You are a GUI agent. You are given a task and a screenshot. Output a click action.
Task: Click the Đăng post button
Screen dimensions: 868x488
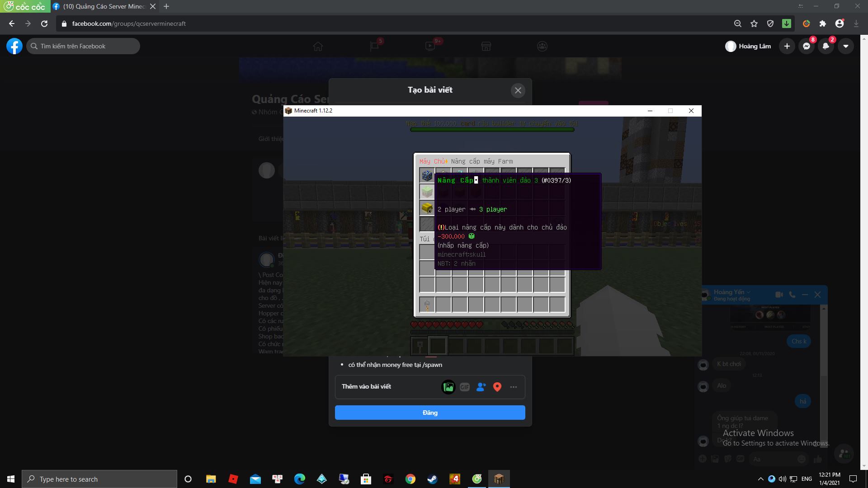tap(429, 413)
